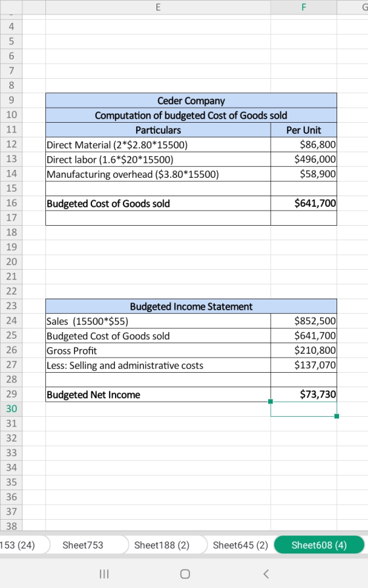The height and width of the screenshot is (588, 368).
Task: Tap the Android back arrow icon
Action: 266,574
